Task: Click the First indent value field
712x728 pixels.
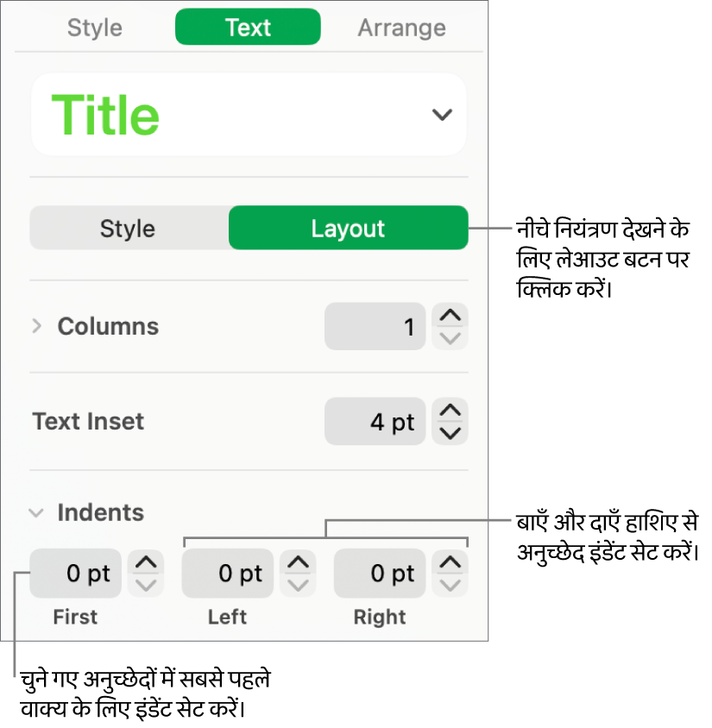Action: (75, 574)
